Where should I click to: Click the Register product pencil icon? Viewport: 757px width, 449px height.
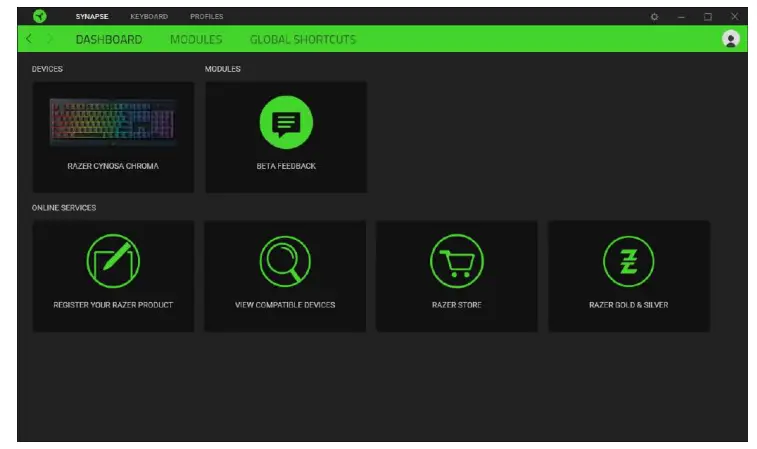click(x=113, y=261)
